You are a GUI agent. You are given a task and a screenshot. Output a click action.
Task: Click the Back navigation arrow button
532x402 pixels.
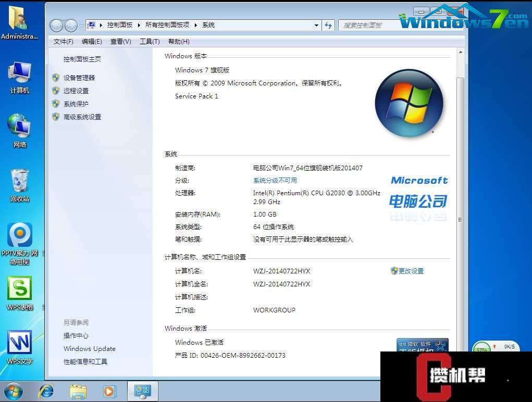[x=56, y=25]
